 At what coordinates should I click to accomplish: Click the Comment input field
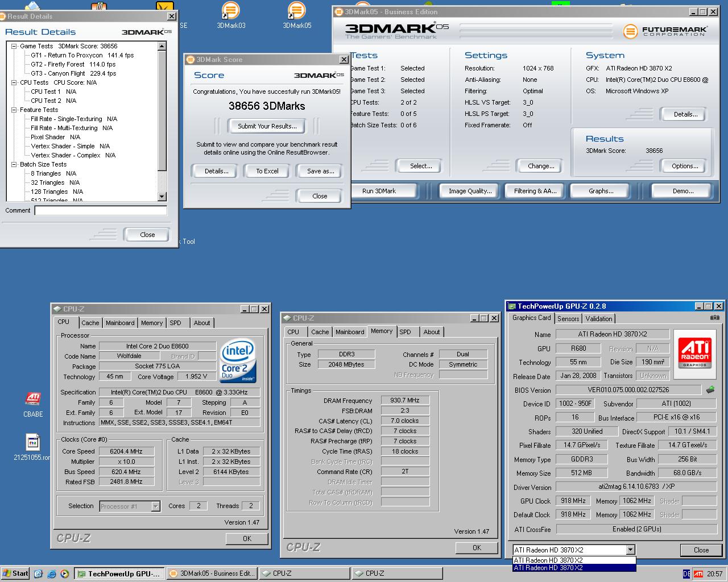tap(101, 211)
